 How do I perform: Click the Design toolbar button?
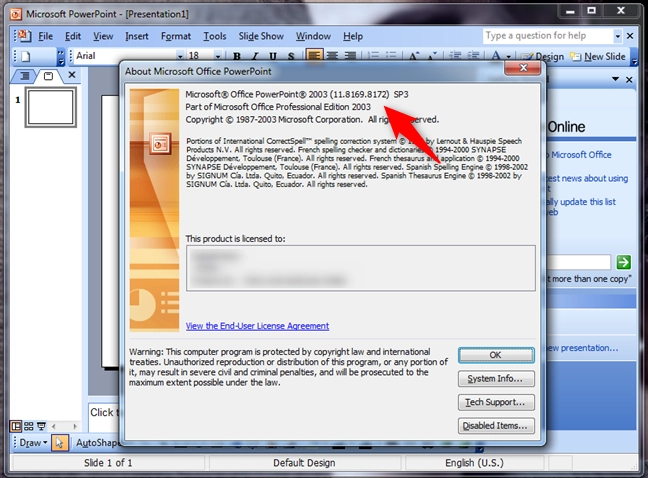point(543,57)
